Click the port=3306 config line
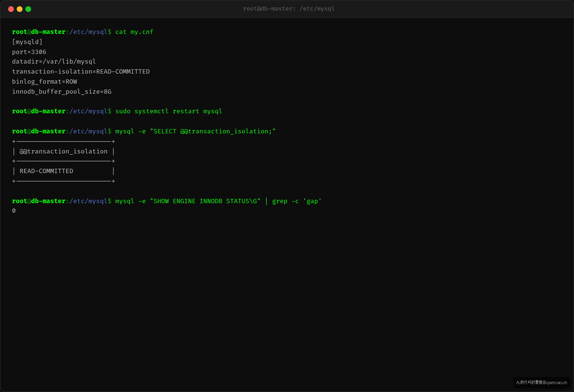 point(29,52)
